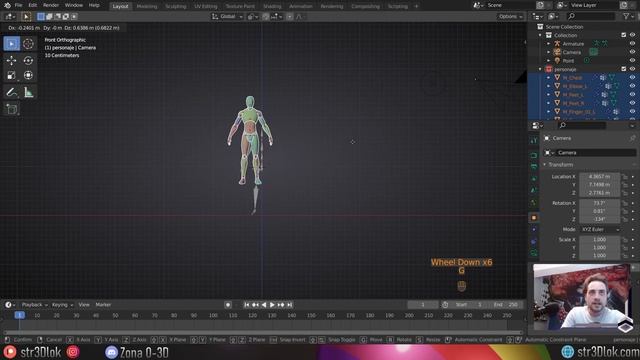The width and height of the screenshot is (640, 360).
Task: Select the Annotate tool
Action: click(11, 92)
